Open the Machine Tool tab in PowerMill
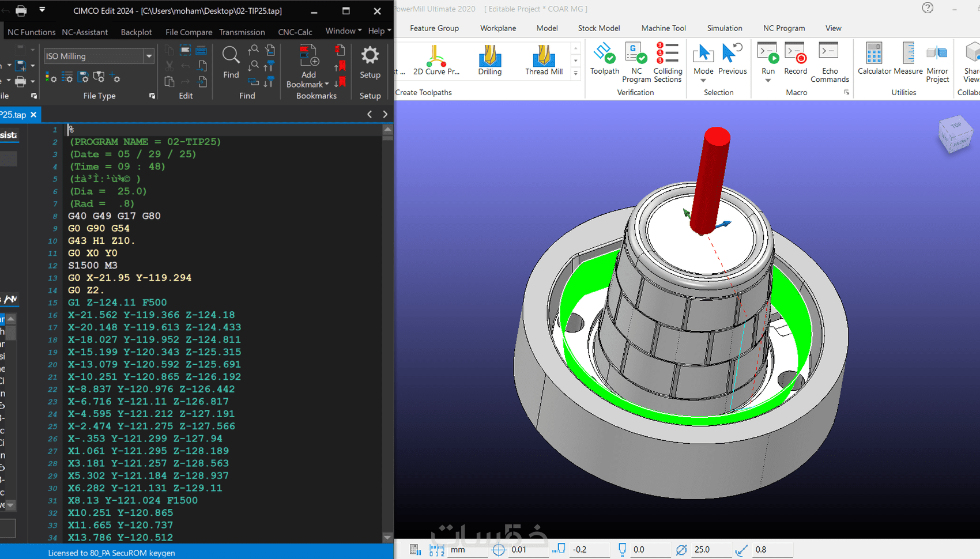Screen dimensions: 980x559 (664, 28)
